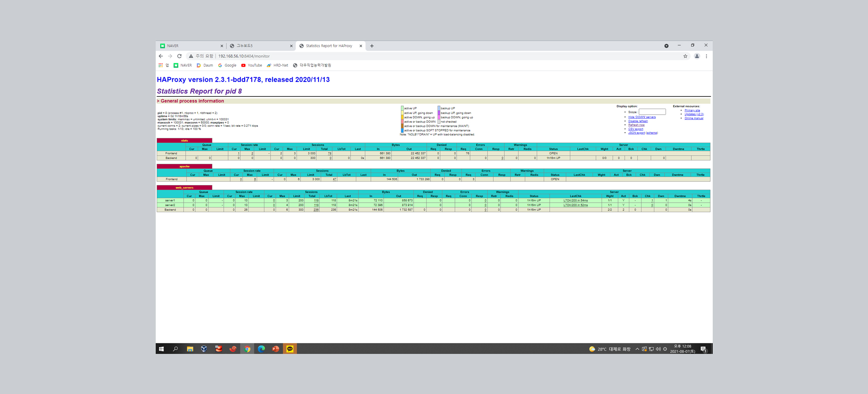Viewport: 868px width, 394px height.
Task: Close the Statistics Report for HAProxy tab
Action: pos(361,46)
